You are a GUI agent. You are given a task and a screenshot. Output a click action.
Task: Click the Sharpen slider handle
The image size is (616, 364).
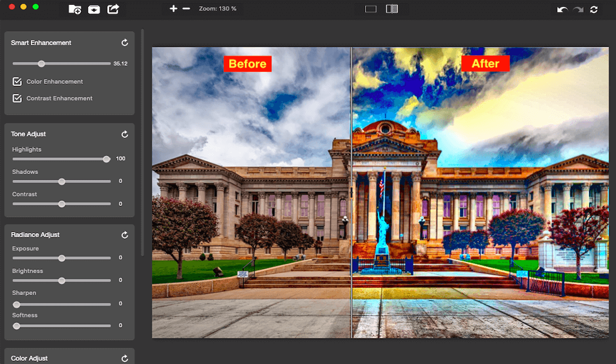[x=17, y=305]
